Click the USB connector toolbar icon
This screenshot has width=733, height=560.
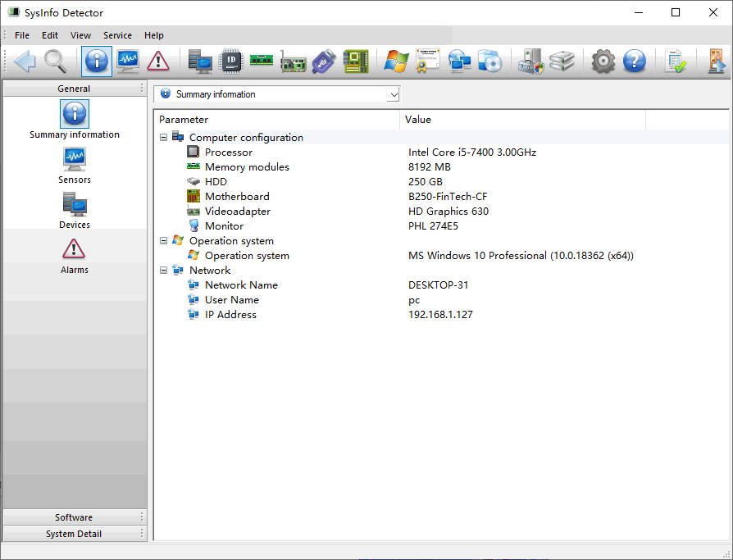tap(324, 61)
